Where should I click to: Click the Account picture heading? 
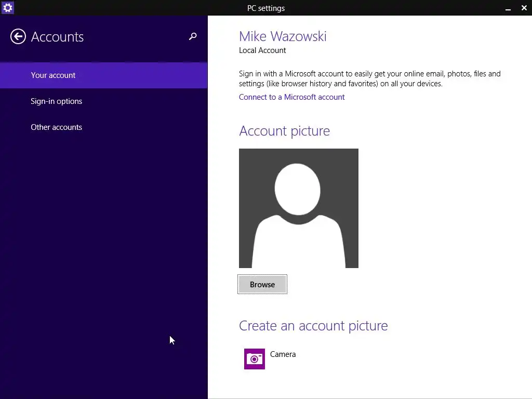pyautogui.click(x=284, y=131)
